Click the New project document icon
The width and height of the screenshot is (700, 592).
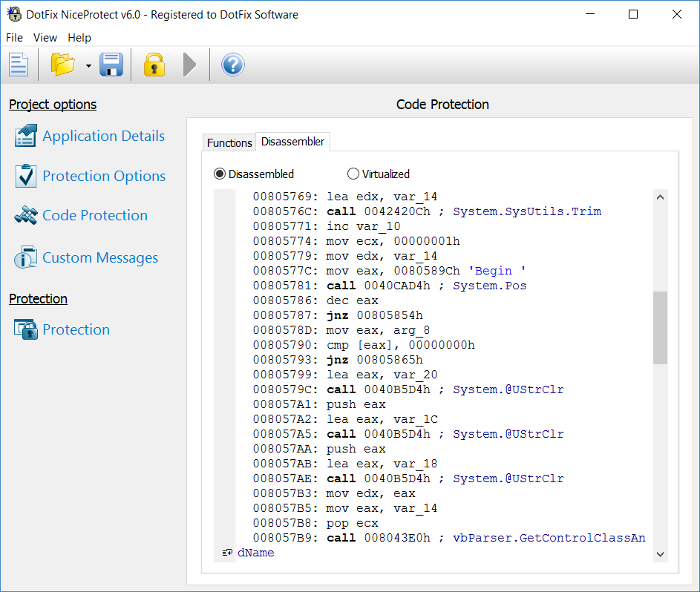[x=19, y=65]
